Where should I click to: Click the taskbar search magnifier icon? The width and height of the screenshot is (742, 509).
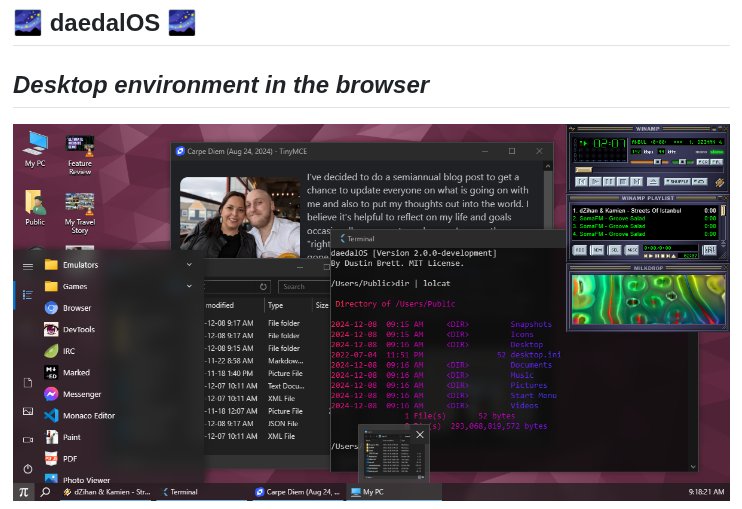tap(45, 492)
